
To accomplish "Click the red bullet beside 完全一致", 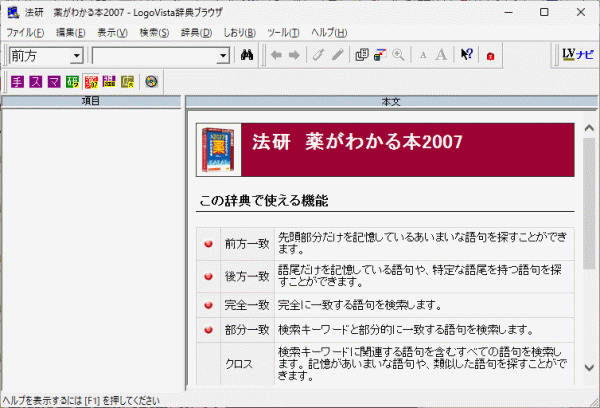I will (x=209, y=305).
